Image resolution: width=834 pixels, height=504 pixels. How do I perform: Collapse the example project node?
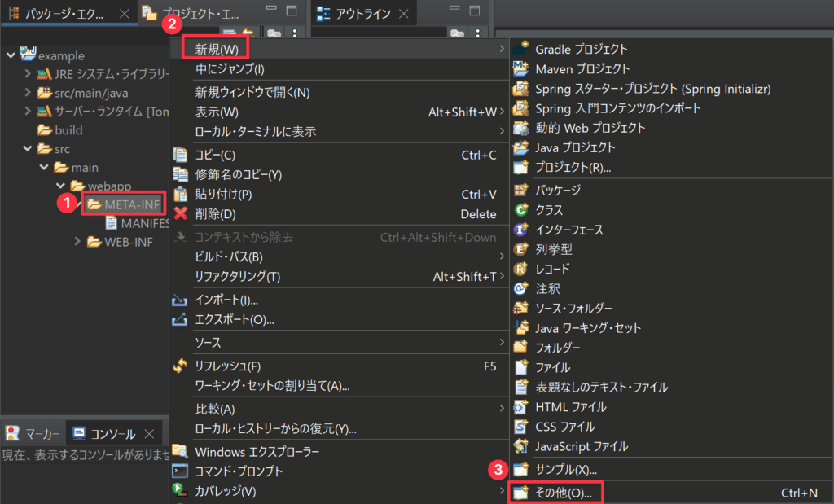11,55
